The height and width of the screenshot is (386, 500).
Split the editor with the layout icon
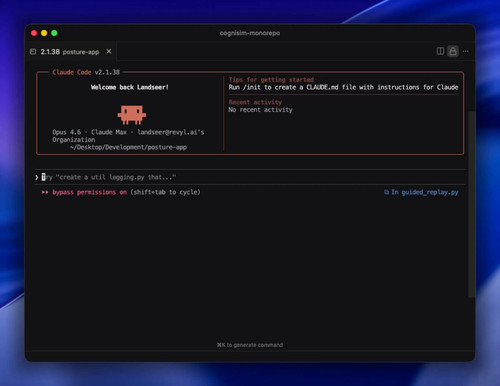coord(440,51)
